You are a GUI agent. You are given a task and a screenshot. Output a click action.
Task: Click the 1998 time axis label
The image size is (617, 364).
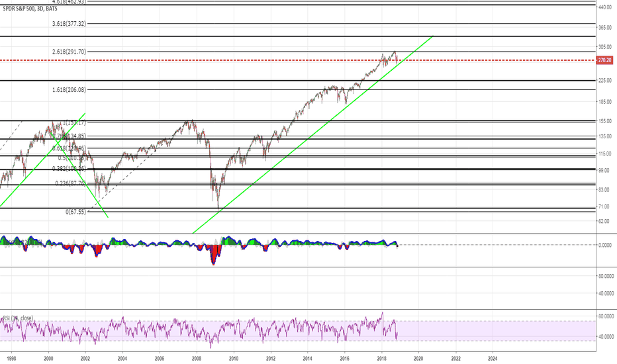11,359
